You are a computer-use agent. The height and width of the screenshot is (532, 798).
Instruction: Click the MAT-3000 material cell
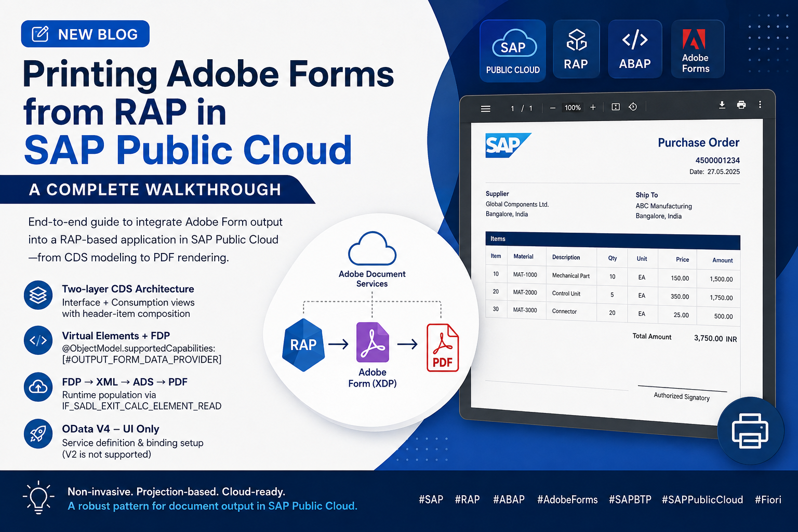point(525,310)
